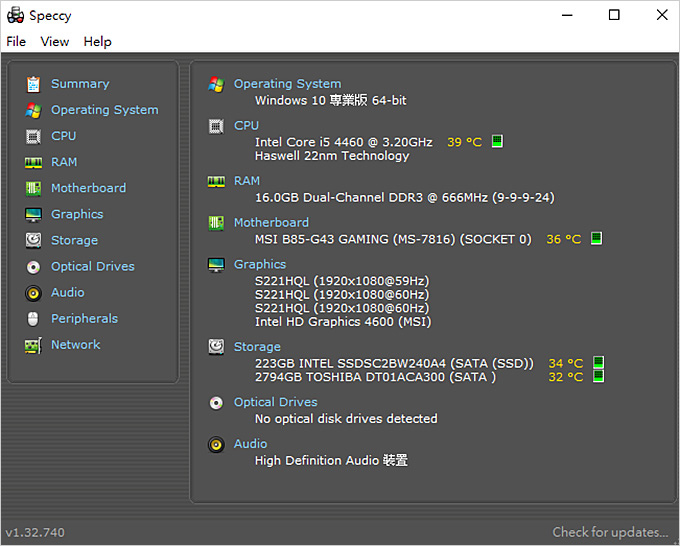
Task: Click the Network card icon in sidebar
Action: pos(33,345)
